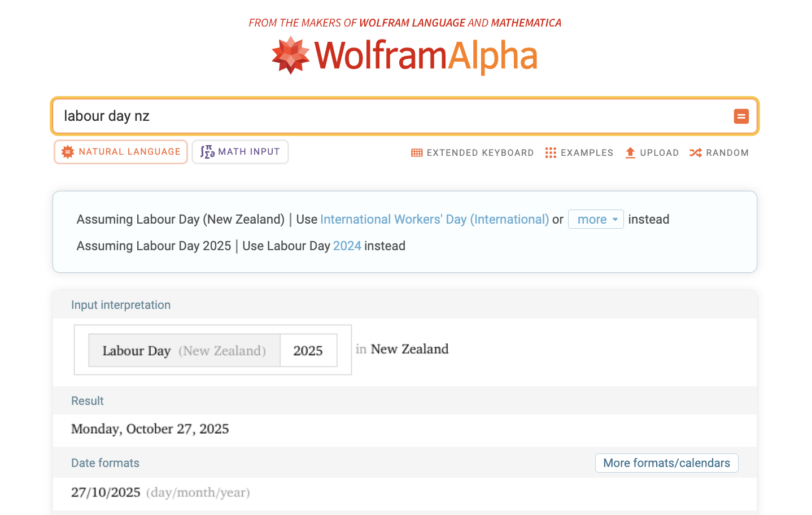Image resolution: width=812 pixels, height=515 pixels.
Task: Expand alternate holiday interpretations
Action: pos(596,219)
